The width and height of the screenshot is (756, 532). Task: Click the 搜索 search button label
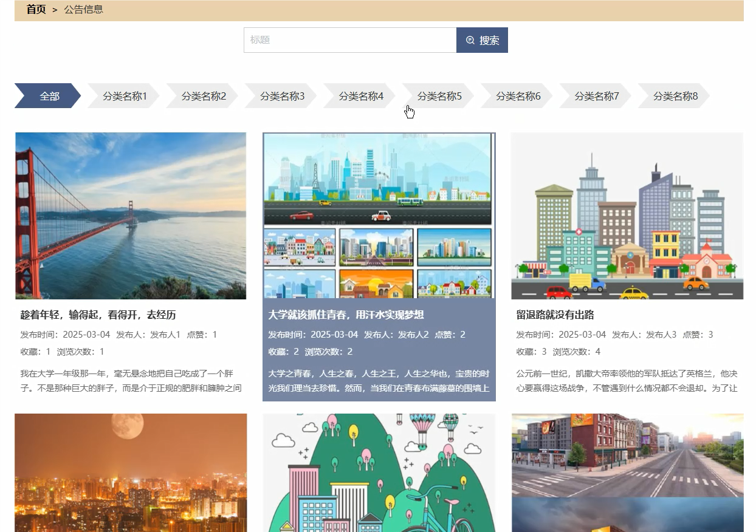point(489,40)
